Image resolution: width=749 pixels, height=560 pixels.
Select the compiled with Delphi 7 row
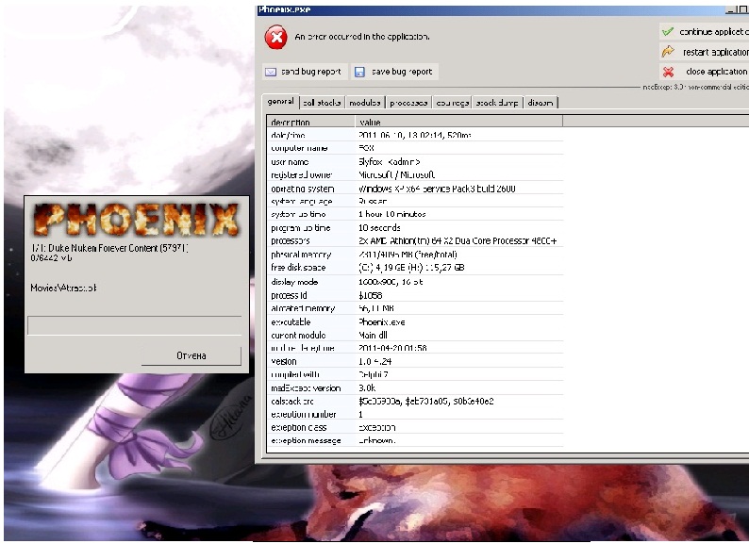[415, 374]
